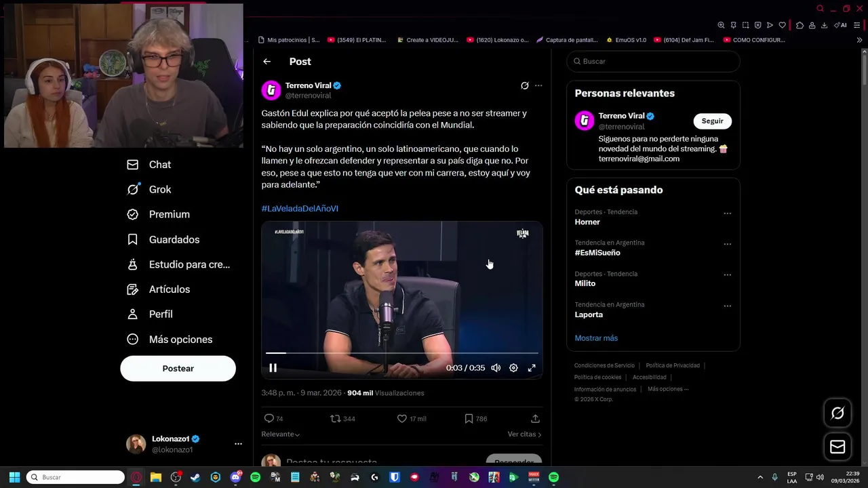868x488 pixels.
Task: Open the Premium page
Action: tap(159, 214)
